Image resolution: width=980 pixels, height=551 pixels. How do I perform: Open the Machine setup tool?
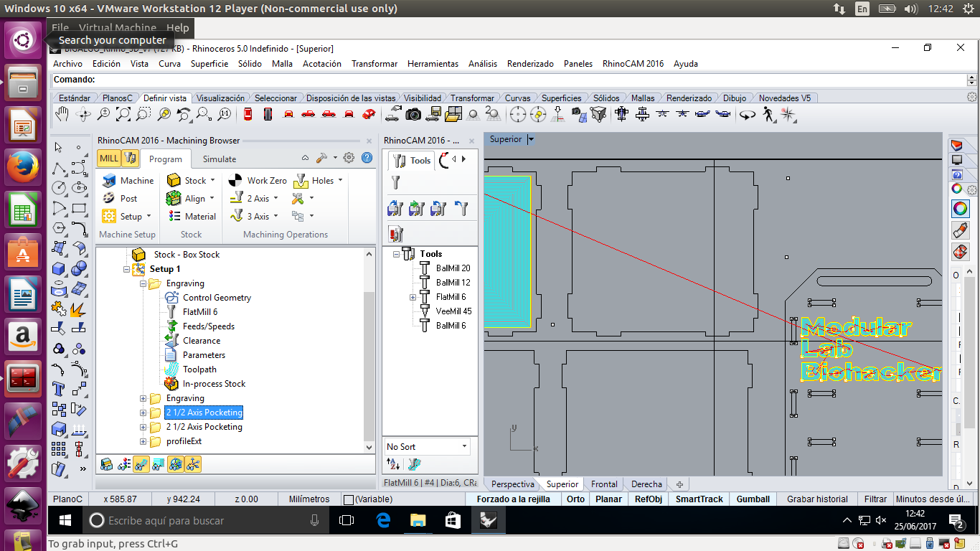point(128,181)
